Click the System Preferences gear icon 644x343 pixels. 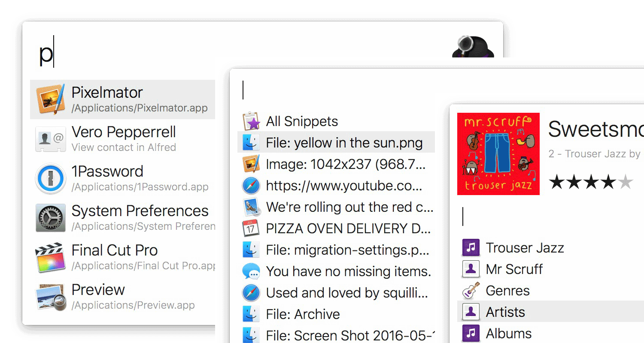[51, 218]
